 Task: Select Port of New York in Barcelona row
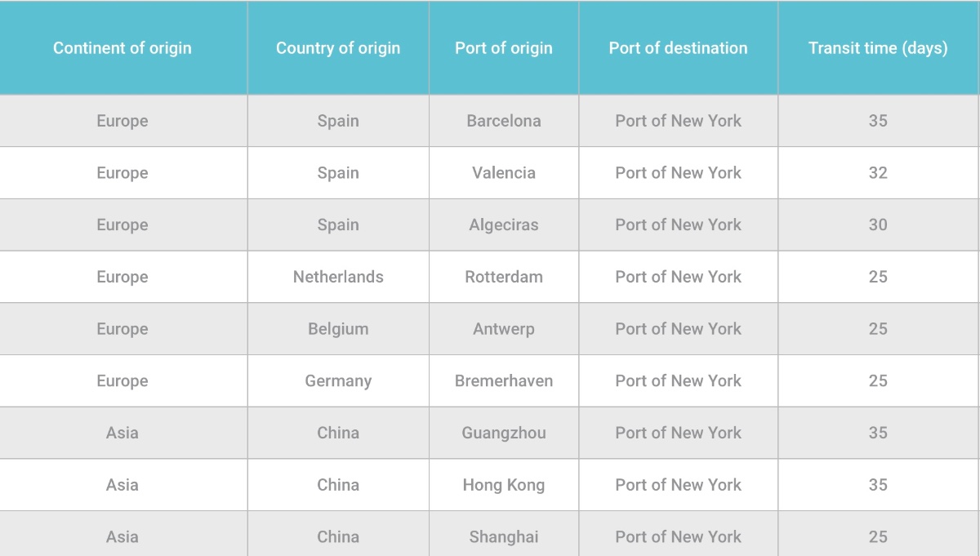pos(678,121)
